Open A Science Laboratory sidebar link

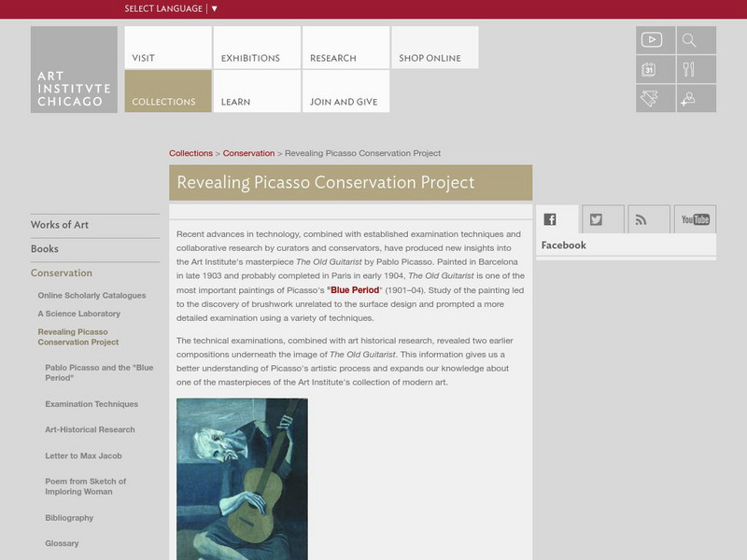[x=79, y=314]
